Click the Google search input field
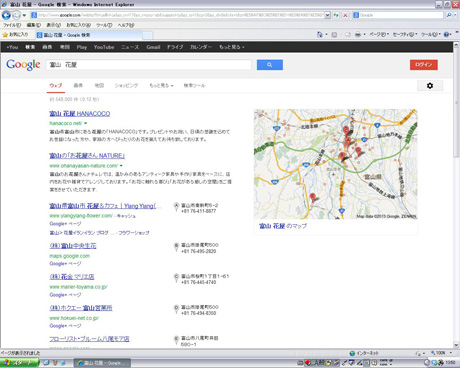 [x=149, y=65]
